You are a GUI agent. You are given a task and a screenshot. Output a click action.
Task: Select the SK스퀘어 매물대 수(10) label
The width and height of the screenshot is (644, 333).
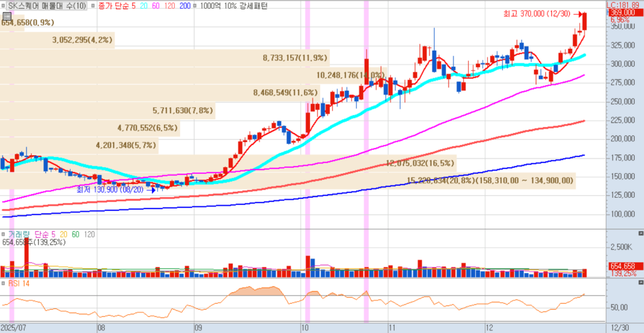[x=47, y=6]
